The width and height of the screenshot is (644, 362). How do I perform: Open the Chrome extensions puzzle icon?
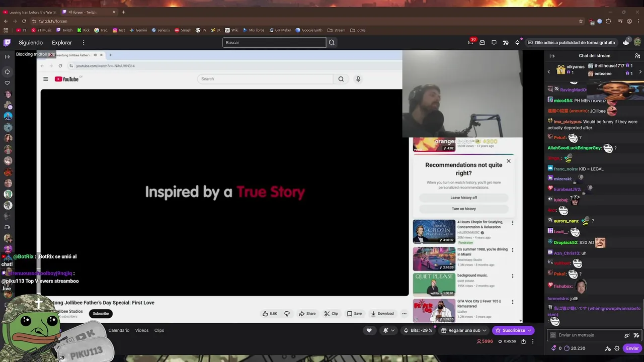[608, 21]
